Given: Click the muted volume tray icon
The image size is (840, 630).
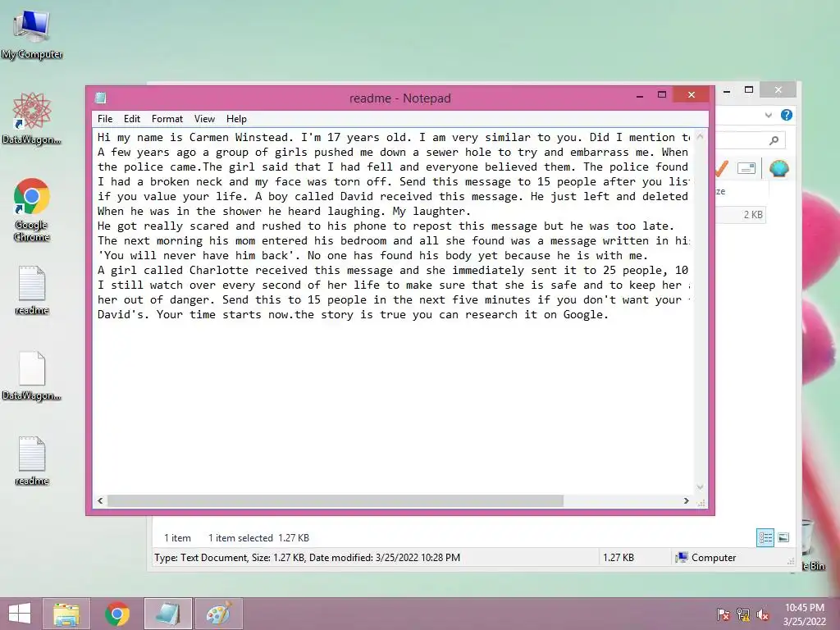Looking at the screenshot, I should pyautogui.click(x=763, y=614).
